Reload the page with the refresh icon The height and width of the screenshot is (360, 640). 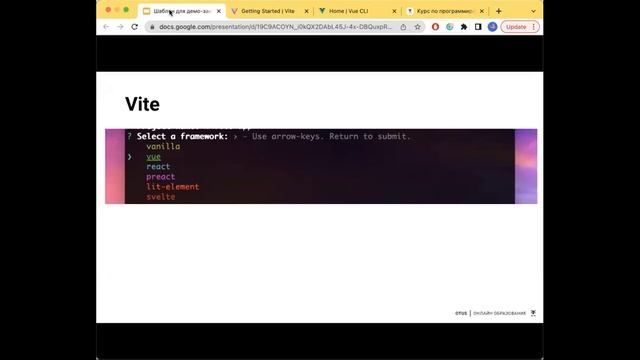pos(134,27)
